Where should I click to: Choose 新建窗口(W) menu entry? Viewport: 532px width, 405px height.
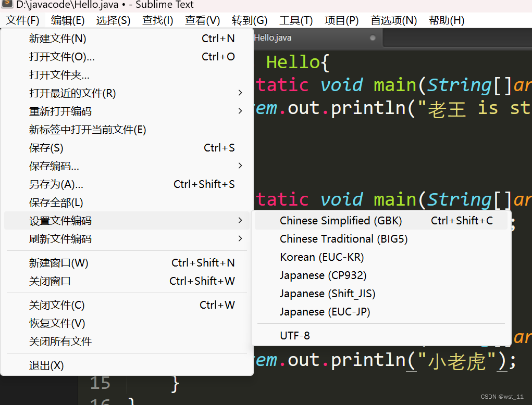click(x=127, y=263)
